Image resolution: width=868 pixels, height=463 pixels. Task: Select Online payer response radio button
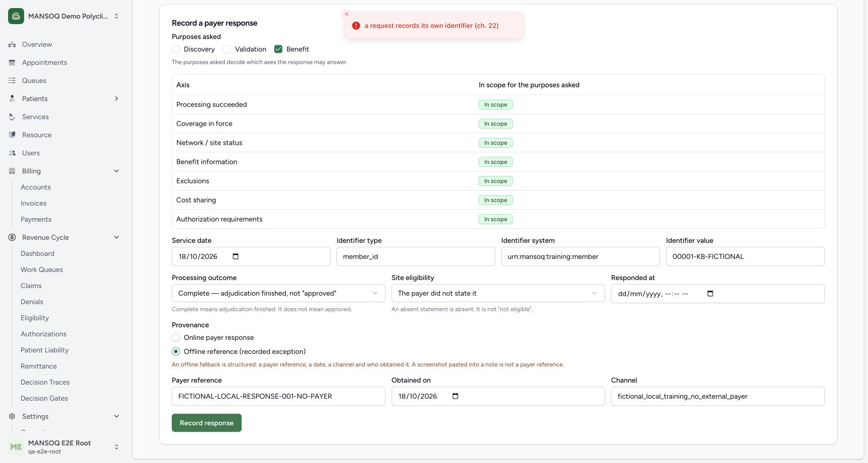click(x=176, y=337)
